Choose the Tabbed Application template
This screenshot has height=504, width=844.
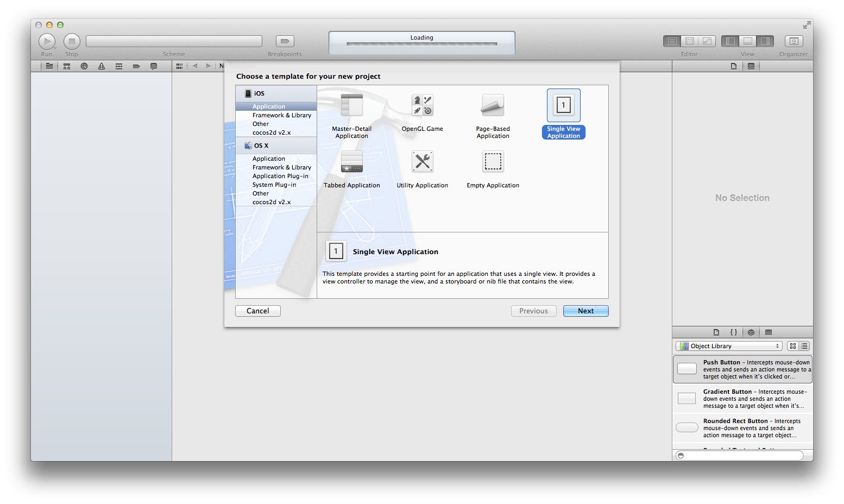(352, 169)
